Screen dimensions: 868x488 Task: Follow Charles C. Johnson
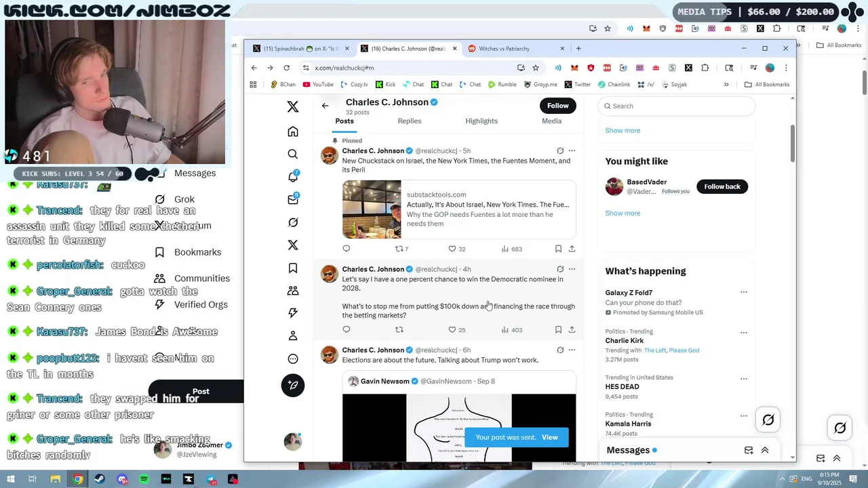click(x=558, y=106)
